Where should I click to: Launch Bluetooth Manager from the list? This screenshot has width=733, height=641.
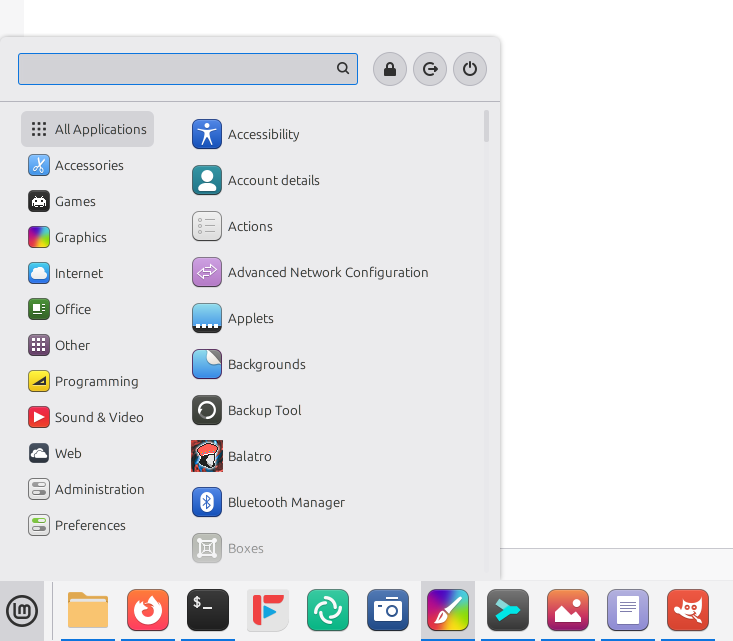click(285, 502)
